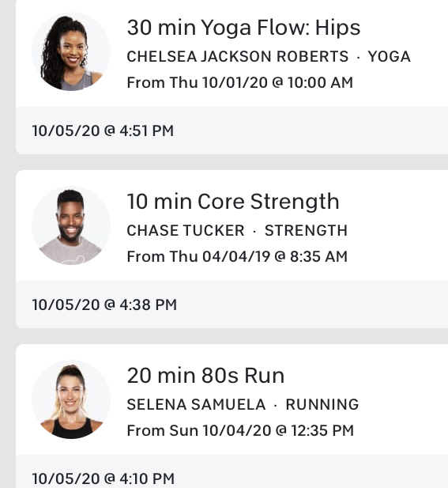Viewport: 448px width, 488px height.
Task: Click the RUNNING category label
Action: click(x=322, y=405)
